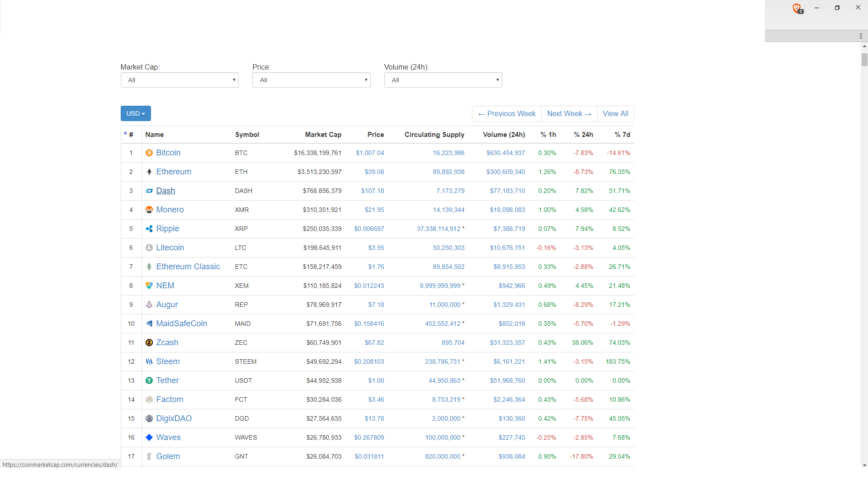Click the scrollbar up arrow
This screenshot has width=868, height=488.
pyautogui.click(x=864, y=46)
